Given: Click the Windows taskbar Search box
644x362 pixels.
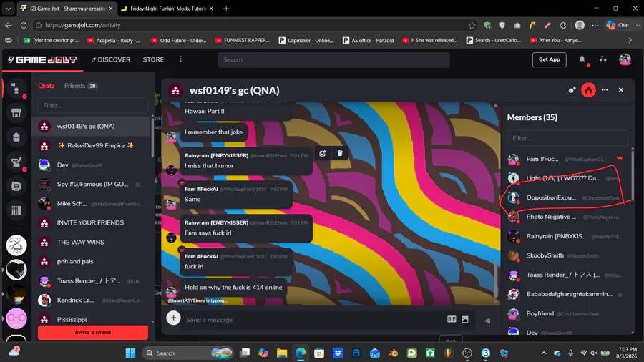Looking at the screenshot, I should point(187,353).
